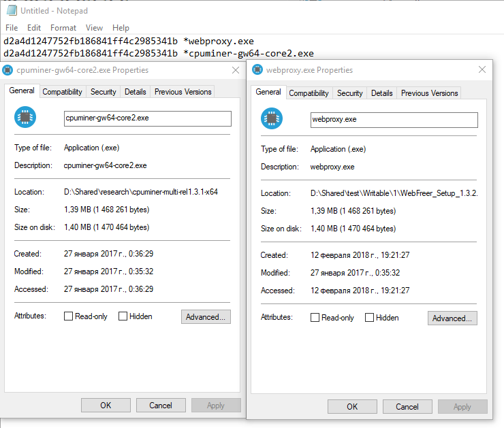Click the Created date 12 февраля 2018
The height and width of the screenshot is (428, 504).
[x=360, y=255]
